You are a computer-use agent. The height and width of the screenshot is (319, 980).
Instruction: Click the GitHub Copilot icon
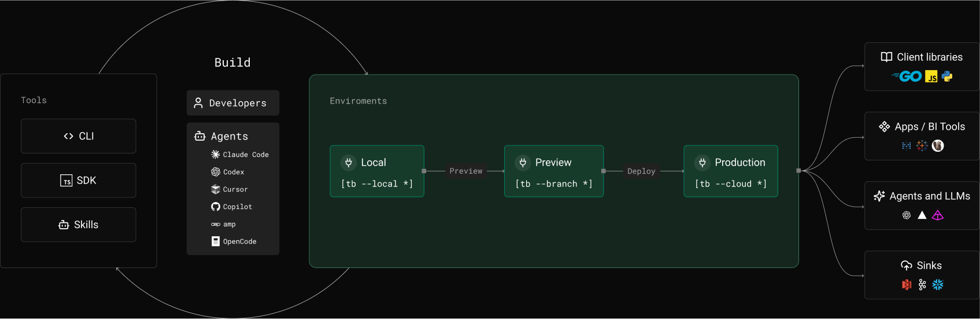pos(216,207)
